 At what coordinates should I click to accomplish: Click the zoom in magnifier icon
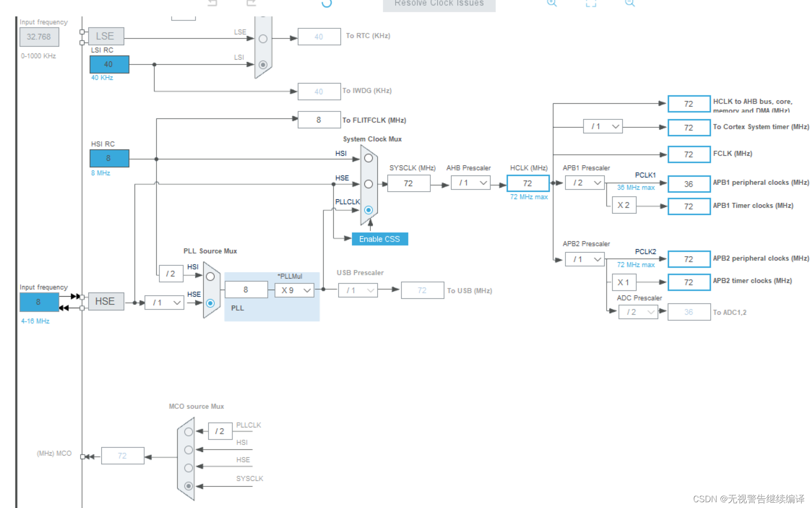tap(552, 3)
